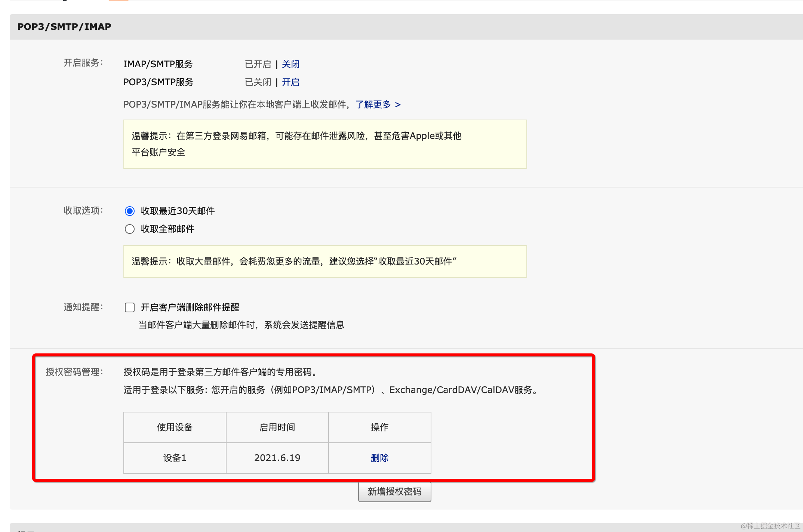Image resolution: width=803 pixels, height=532 pixels.
Task: Click the 收取大量邮件 traffic tip box
Action: [325, 262]
